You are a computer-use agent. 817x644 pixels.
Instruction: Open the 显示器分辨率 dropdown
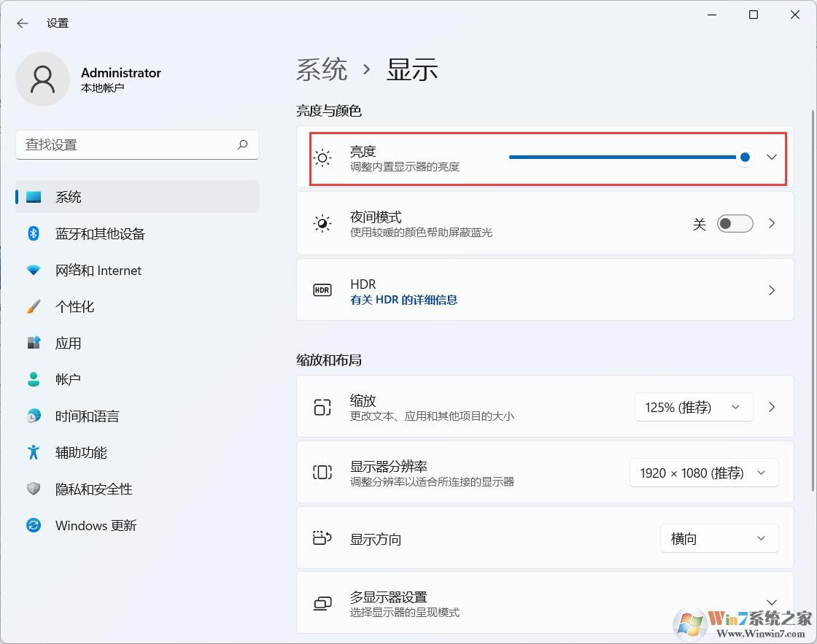click(703, 473)
